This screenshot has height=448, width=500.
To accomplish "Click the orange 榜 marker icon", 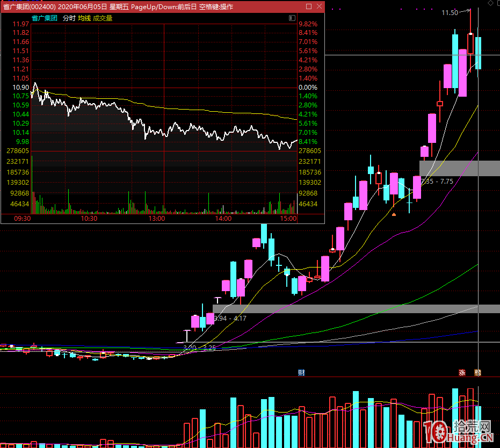I will click(x=477, y=372).
